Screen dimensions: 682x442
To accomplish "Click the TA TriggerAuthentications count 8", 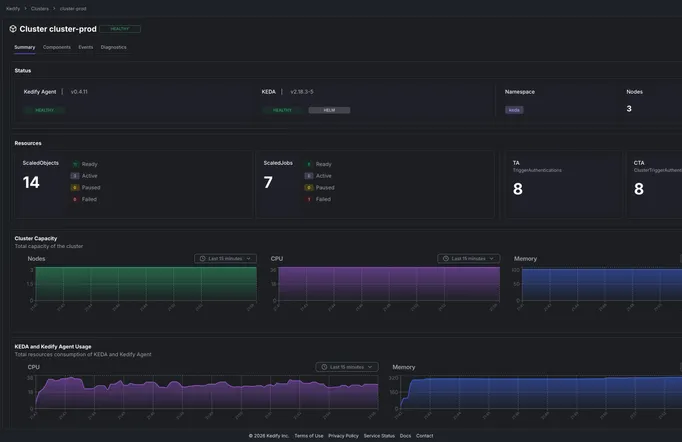I will pos(518,189).
